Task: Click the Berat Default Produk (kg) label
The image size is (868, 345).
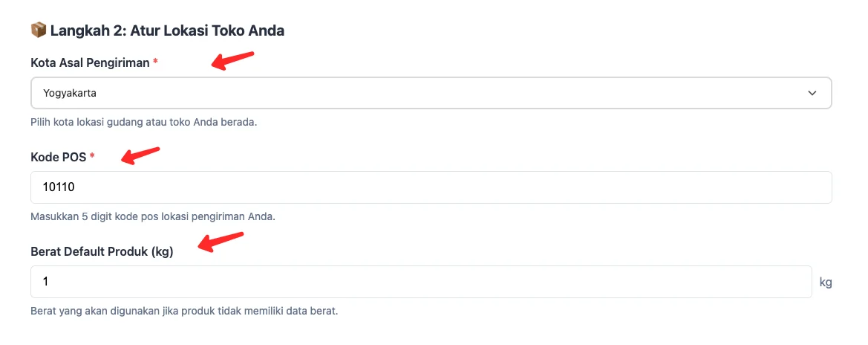Action: [x=102, y=251]
